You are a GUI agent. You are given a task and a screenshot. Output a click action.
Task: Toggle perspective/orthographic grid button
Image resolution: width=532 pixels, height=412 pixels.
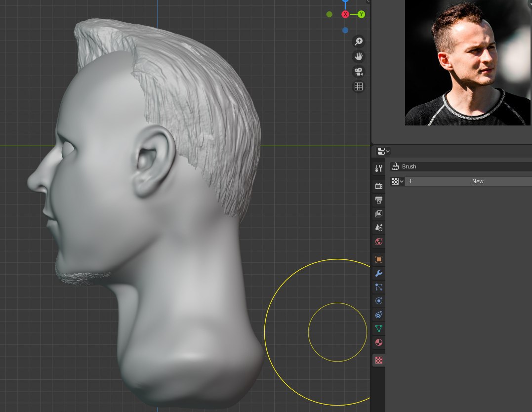pyautogui.click(x=359, y=87)
